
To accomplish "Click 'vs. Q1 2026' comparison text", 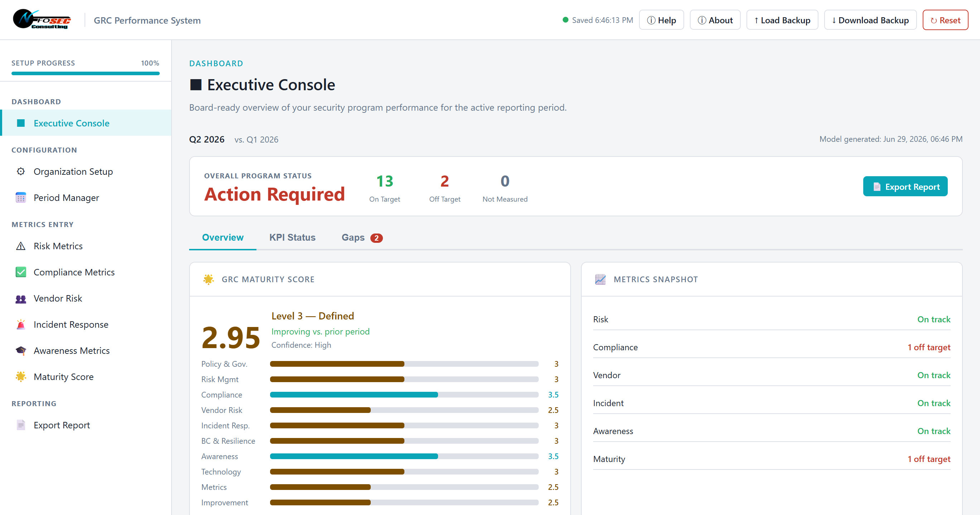I will 256,139.
